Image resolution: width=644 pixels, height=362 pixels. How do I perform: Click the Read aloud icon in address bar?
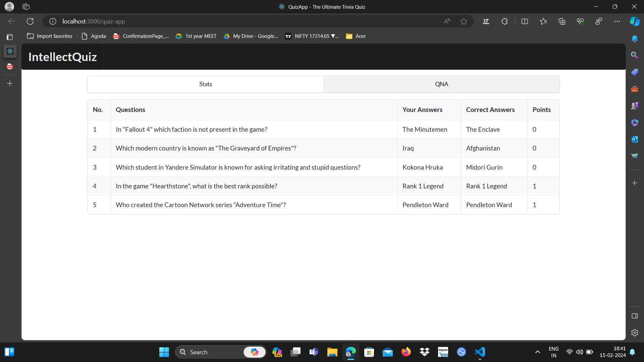446,21
